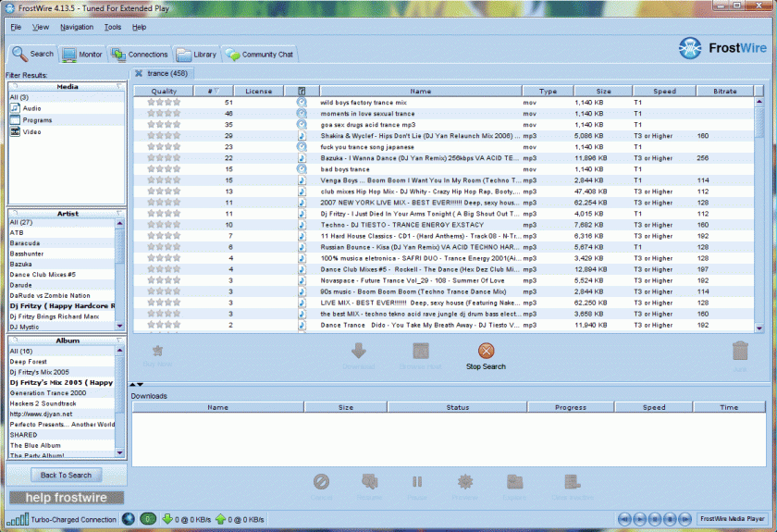Image resolution: width=777 pixels, height=532 pixels.
Task: Sort results by # column
Action: (x=213, y=92)
